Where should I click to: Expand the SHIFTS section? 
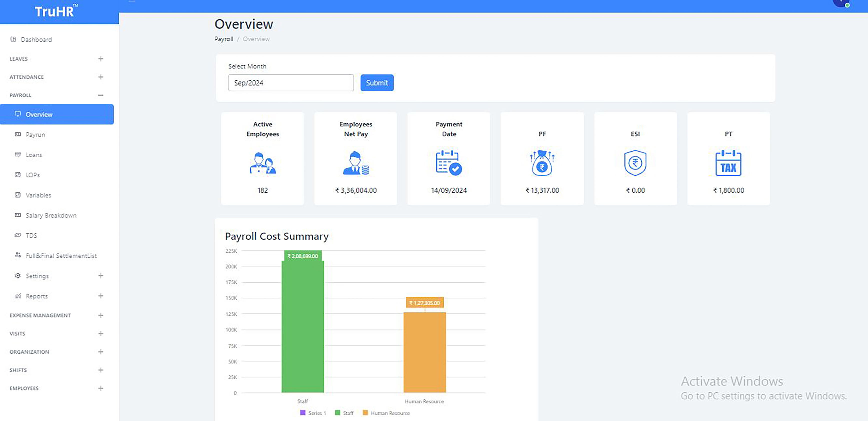click(x=101, y=370)
